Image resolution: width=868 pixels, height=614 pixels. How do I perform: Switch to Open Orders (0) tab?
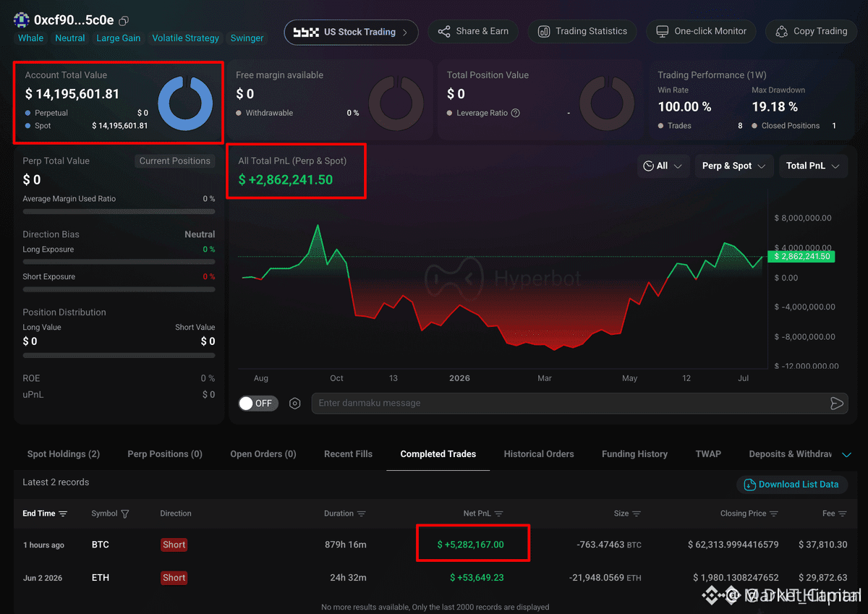(263, 454)
